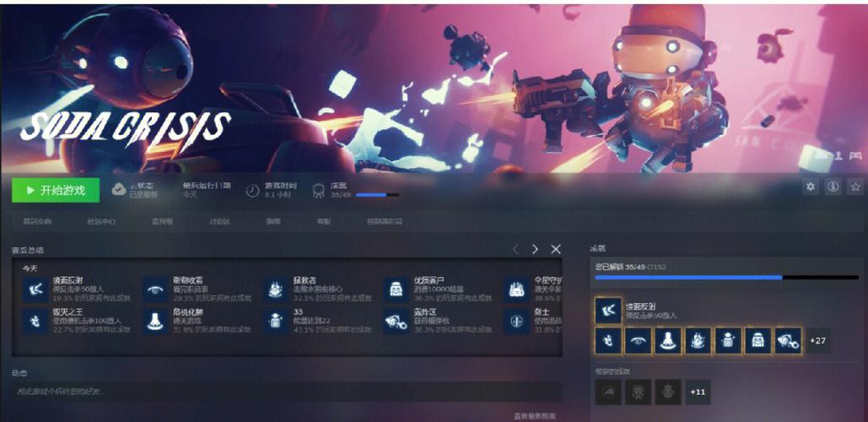This screenshot has height=422, width=868.
Task: Open the 讨论区 discussions tab
Action: (x=219, y=221)
